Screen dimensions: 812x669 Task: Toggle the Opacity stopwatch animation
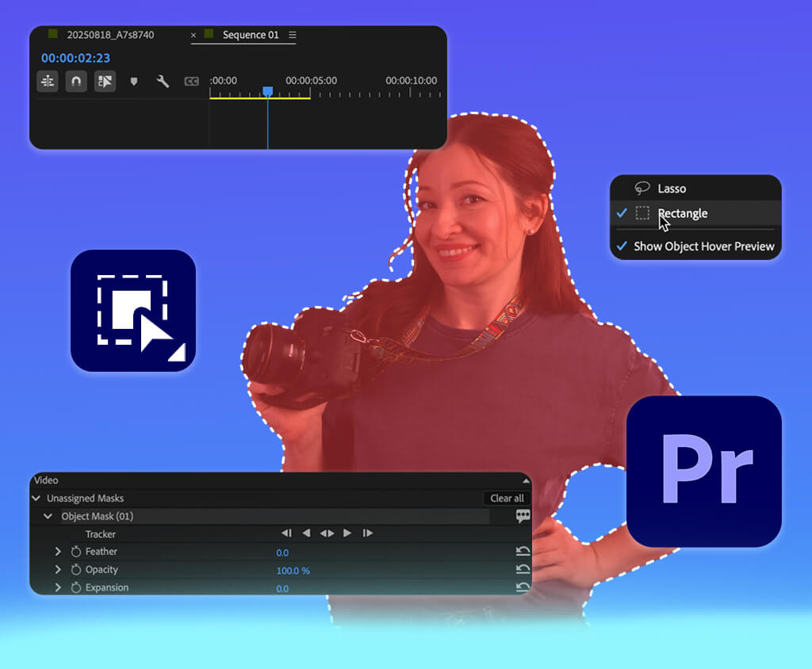[76, 570]
